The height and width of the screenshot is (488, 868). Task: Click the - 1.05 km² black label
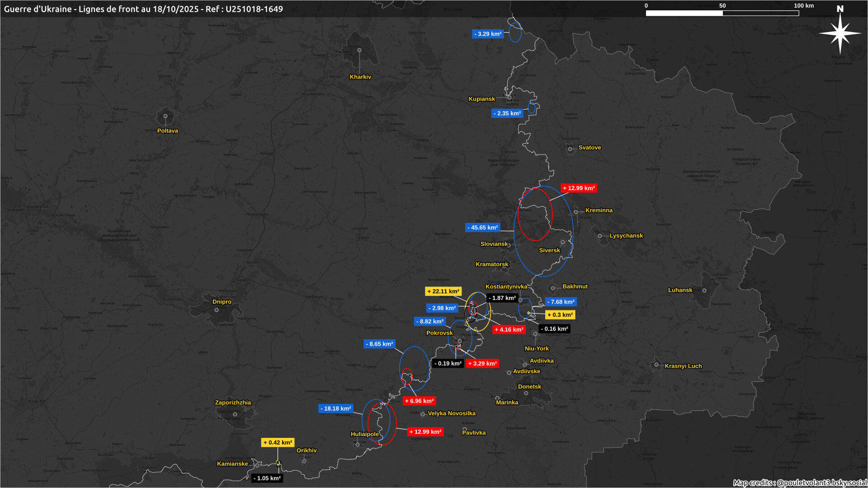tap(267, 478)
